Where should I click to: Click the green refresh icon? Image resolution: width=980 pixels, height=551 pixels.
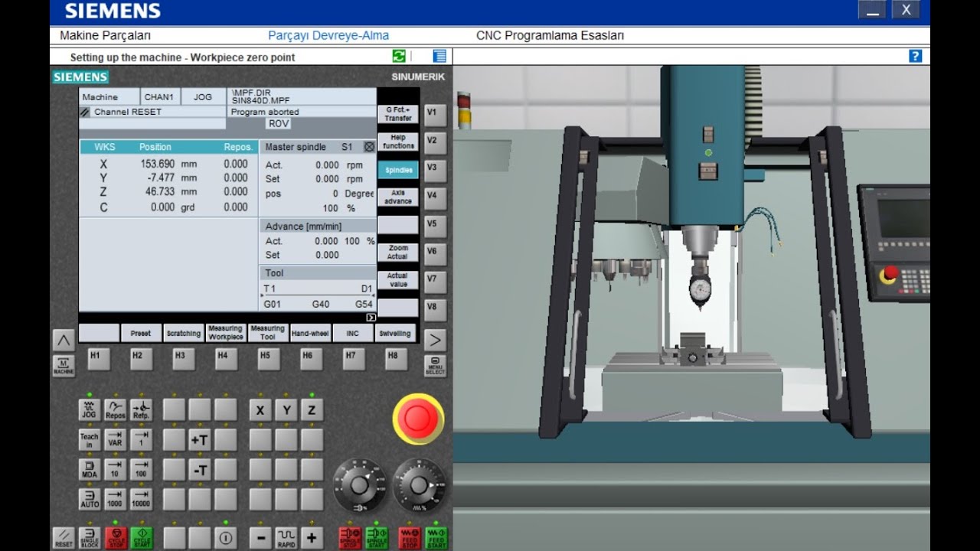coord(399,56)
